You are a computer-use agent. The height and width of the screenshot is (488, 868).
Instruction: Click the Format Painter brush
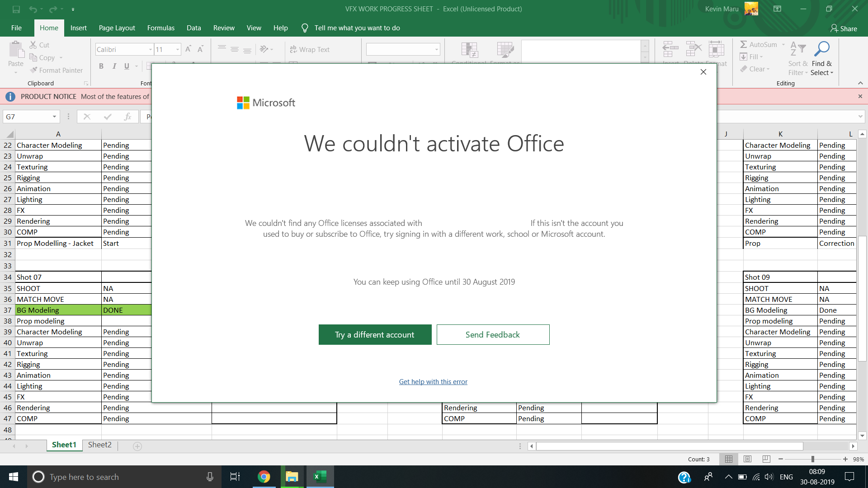[x=33, y=70]
